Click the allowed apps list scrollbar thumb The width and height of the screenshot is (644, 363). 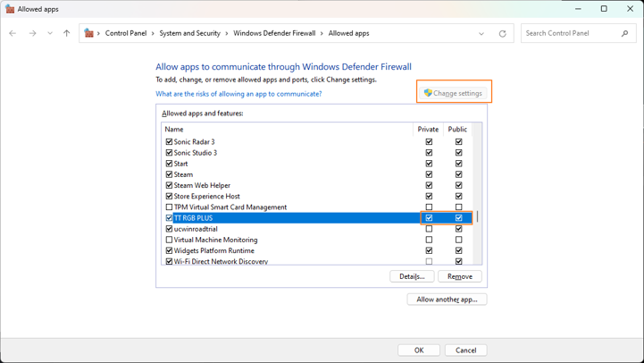[x=477, y=216]
